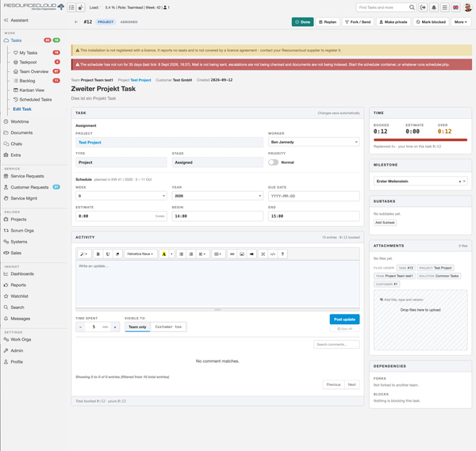
Task: Open Customer Requests in sidebar
Action: [x=29, y=187]
